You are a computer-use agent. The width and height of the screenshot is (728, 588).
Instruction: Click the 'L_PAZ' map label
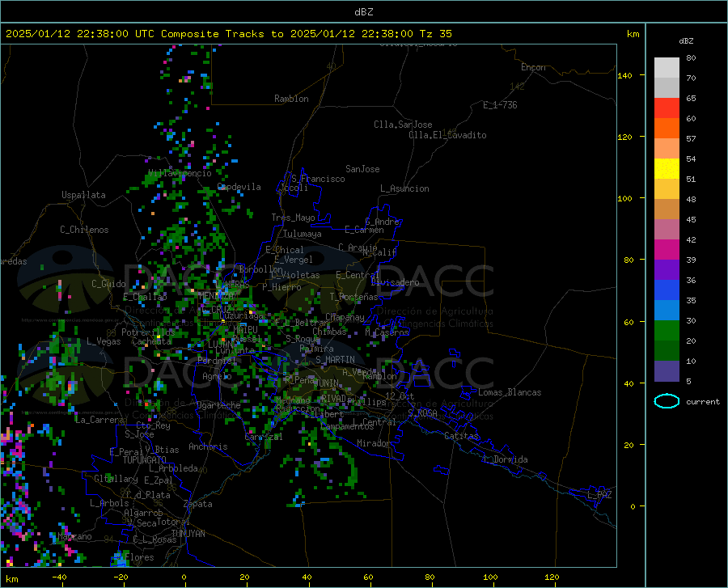click(599, 495)
